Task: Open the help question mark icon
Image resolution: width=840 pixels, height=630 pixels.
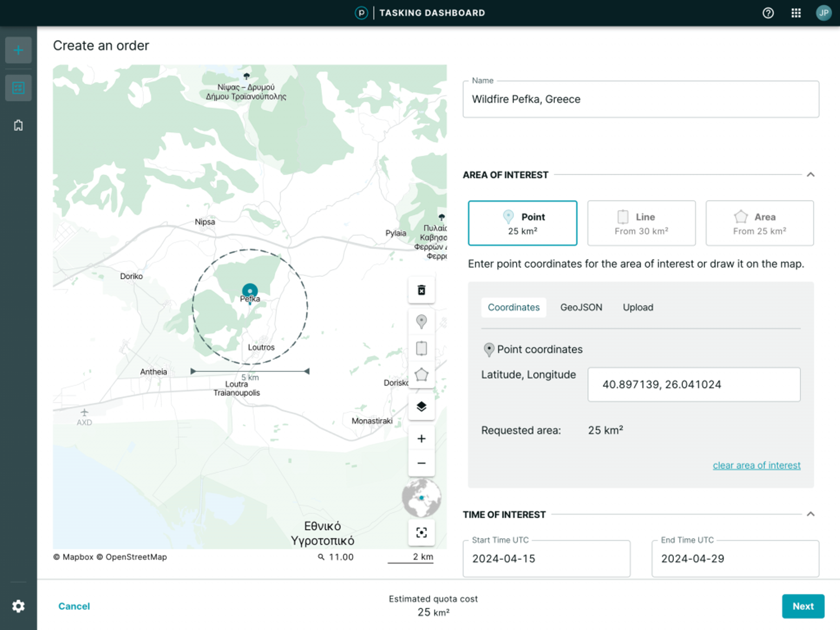Action: (768, 13)
